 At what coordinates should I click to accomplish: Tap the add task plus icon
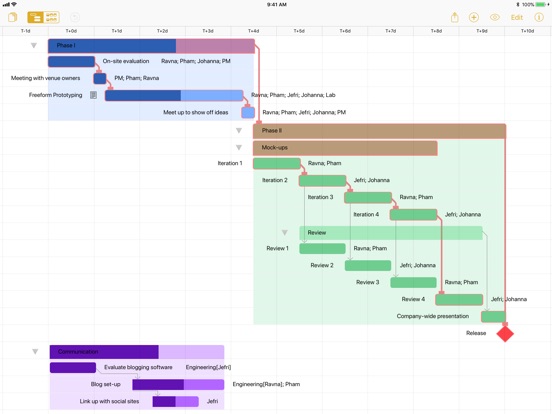[474, 17]
